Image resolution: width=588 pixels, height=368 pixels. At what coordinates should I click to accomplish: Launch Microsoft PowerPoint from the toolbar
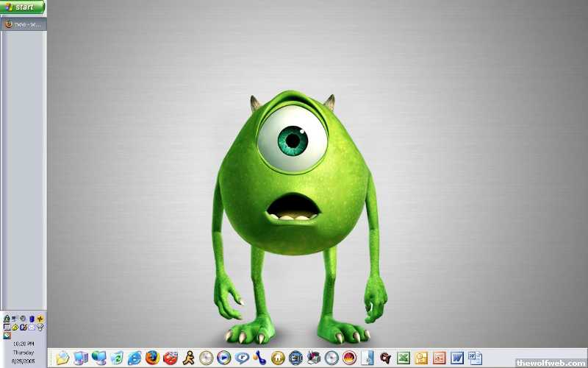pos(440,358)
